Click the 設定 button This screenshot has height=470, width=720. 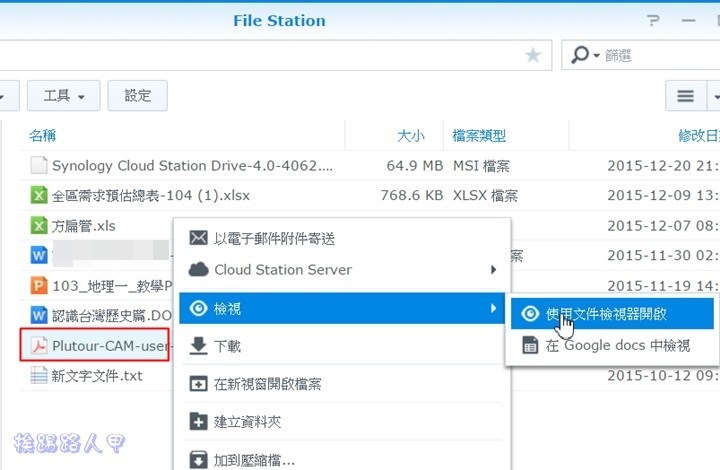(137, 96)
